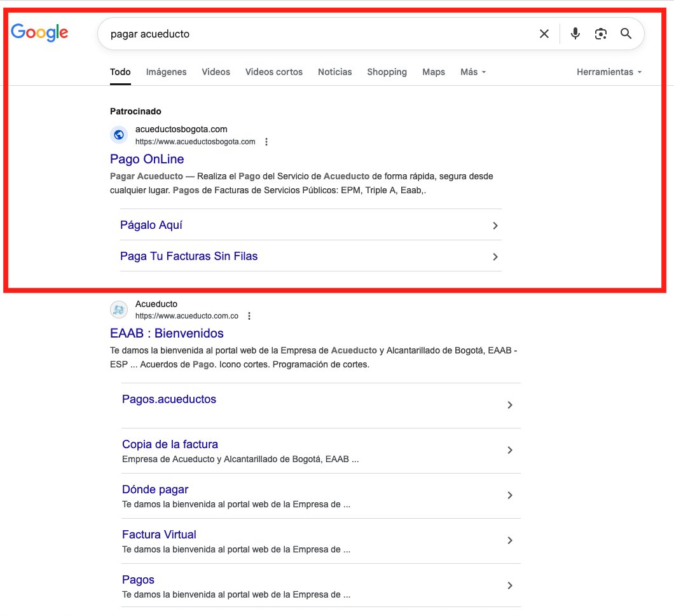Click the globe favicon of the sponsored result
674x616 pixels.
[118, 135]
